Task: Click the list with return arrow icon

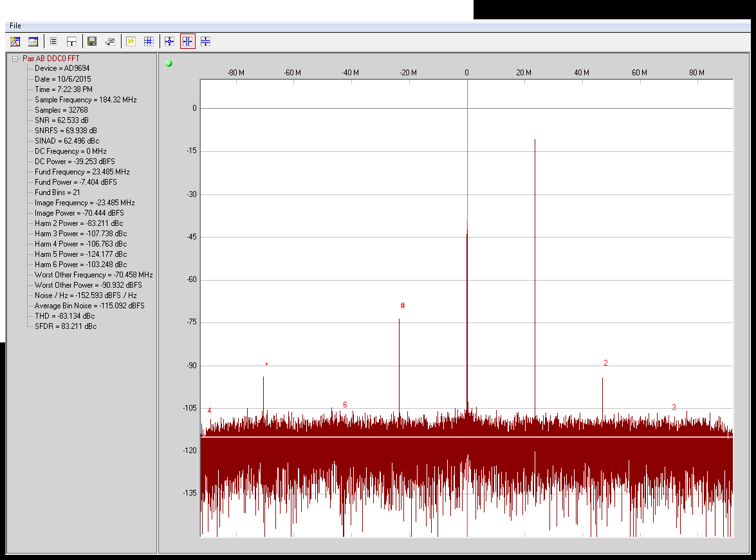Action: pyautogui.click(x=110, y=41)
